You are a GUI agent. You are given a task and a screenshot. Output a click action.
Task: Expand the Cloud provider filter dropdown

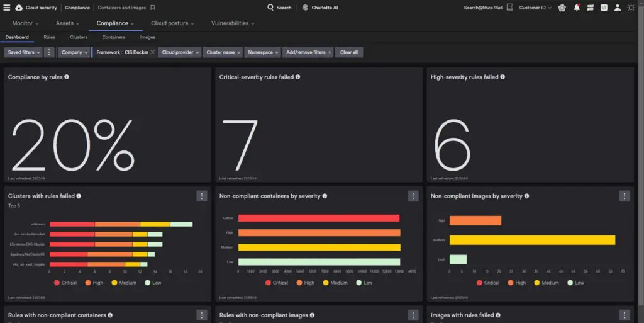(x=180, y=52)
